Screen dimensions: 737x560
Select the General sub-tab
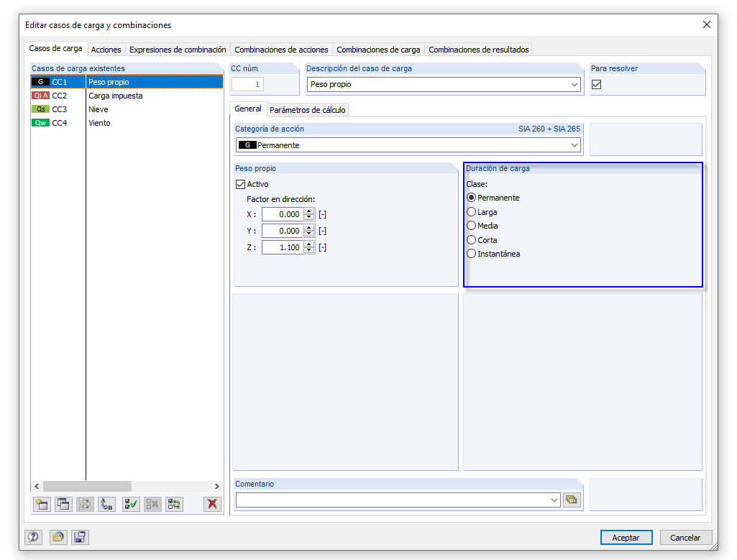[247, 109]
